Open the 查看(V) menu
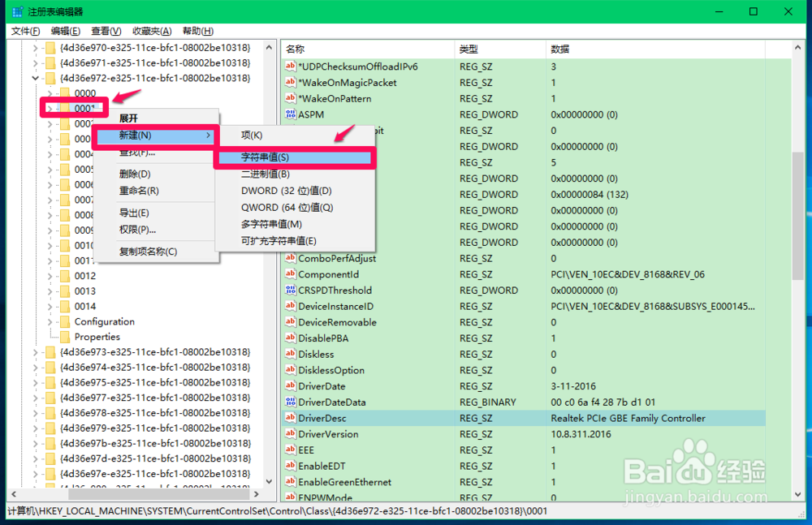 coord(106,31)
